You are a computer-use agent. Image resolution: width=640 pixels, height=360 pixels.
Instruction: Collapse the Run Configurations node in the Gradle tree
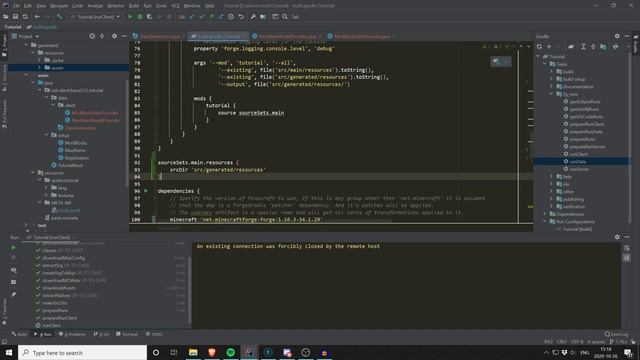tap(545, 222)
